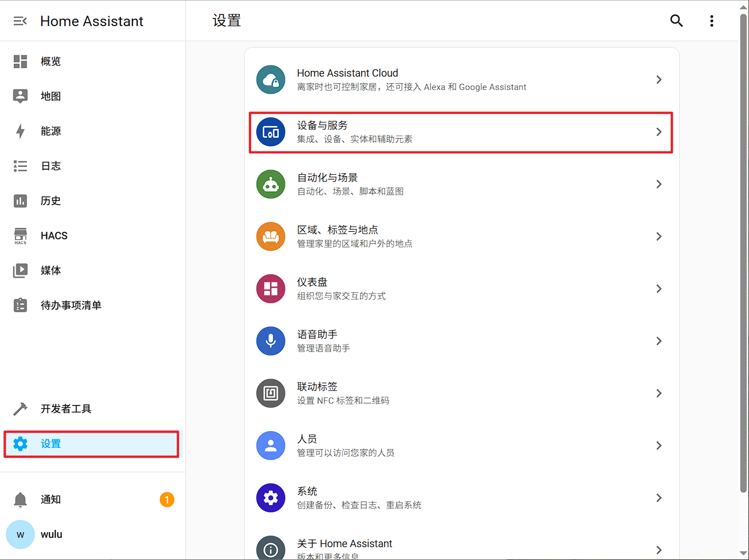Viewport: 749px width, 560px height.
Task: Collapse the sidebar using the menu icon
Action: (x=20, y=21)
